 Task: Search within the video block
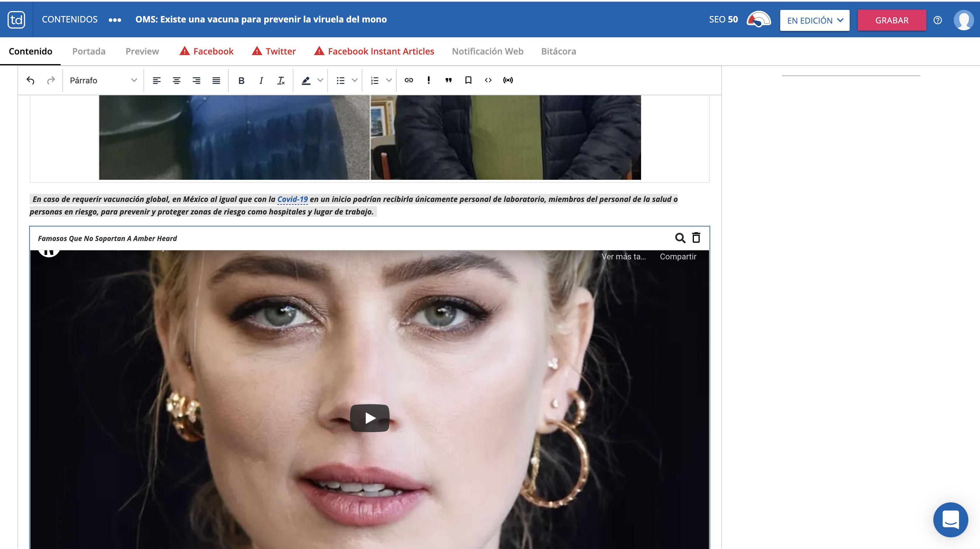(680, 238)
